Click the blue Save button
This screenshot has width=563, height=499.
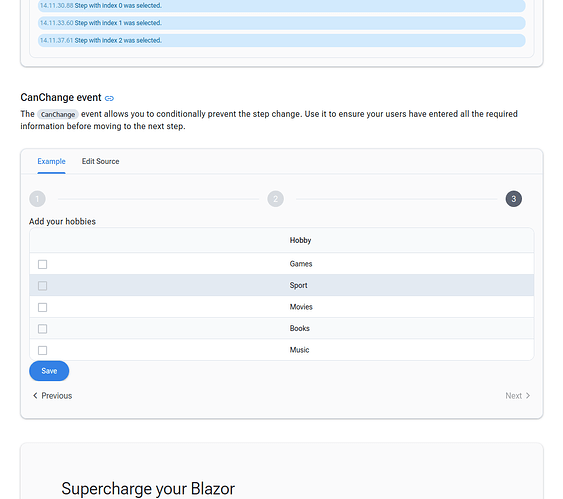tap(49, 371)
